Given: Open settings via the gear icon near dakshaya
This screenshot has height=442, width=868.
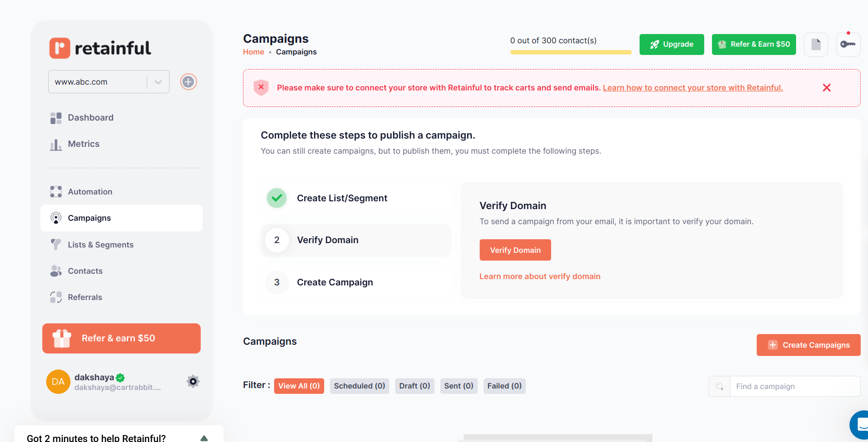Looking at the screenshot, I should point(193,381).
